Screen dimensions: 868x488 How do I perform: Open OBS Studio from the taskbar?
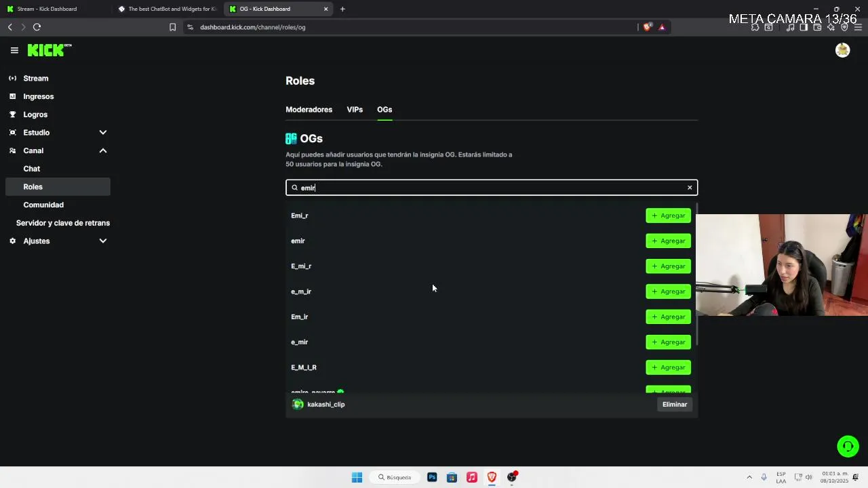(x=512, y=477)
